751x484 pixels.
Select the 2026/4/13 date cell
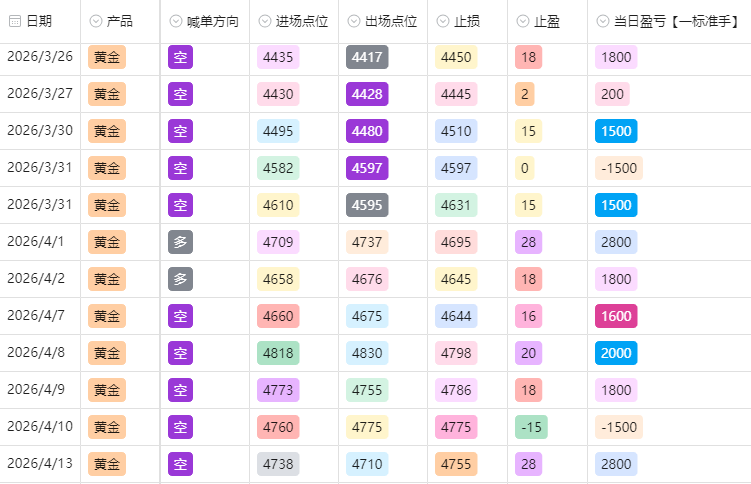coord(40,464)
